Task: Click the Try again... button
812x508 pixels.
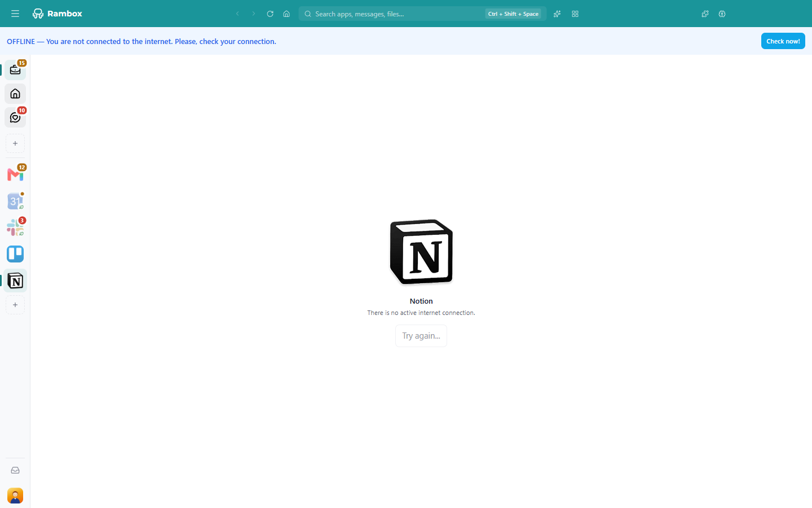Action: click(x=421, y=336)
